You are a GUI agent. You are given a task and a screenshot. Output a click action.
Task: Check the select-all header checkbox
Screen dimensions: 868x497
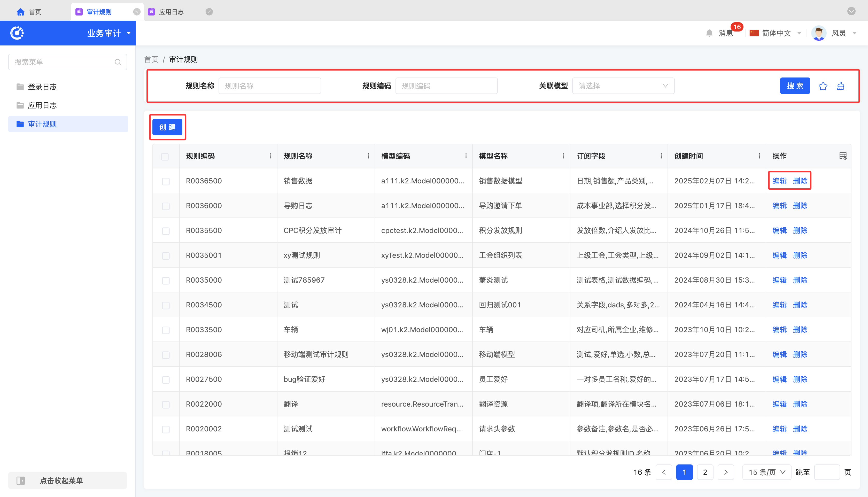(165, 157)
